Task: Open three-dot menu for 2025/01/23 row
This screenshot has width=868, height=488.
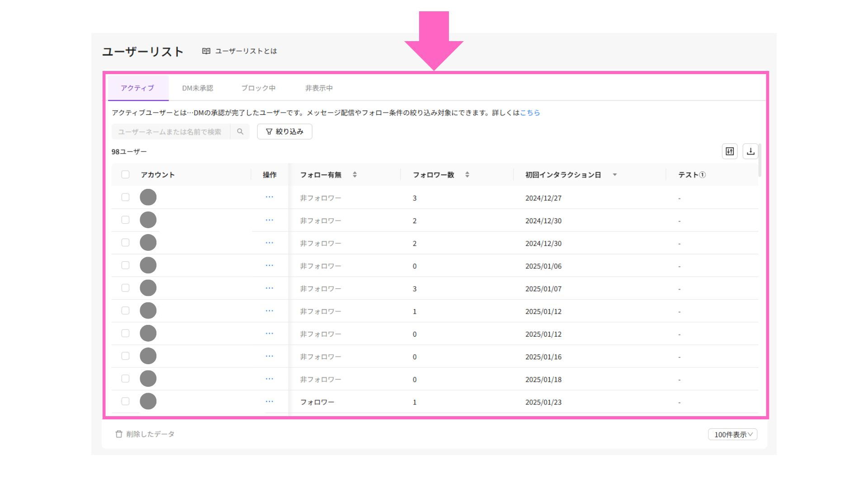Action: (x=269, y=401)
